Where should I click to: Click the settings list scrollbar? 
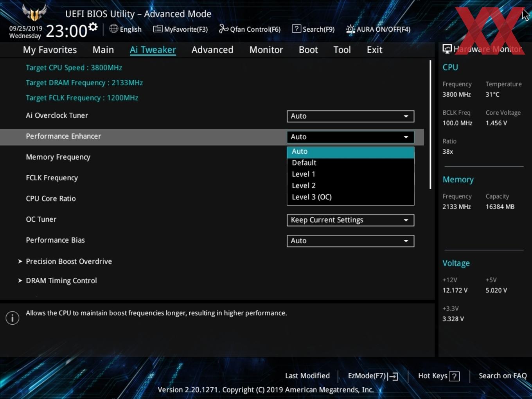tap(430, 124)
